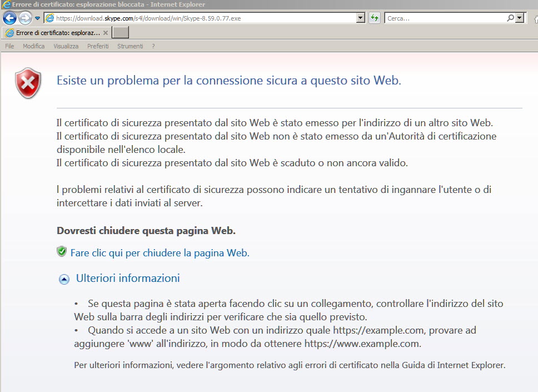538x392 pixels.
Task: Click heading 'Esiste un problema per la connessione sicura'
Action: point(229,80)
